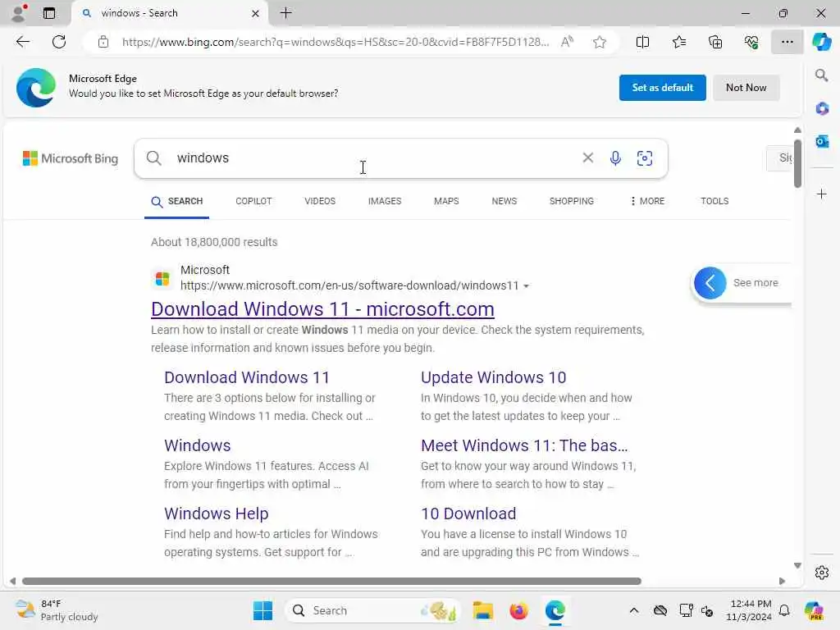Open split screen view

642,42
